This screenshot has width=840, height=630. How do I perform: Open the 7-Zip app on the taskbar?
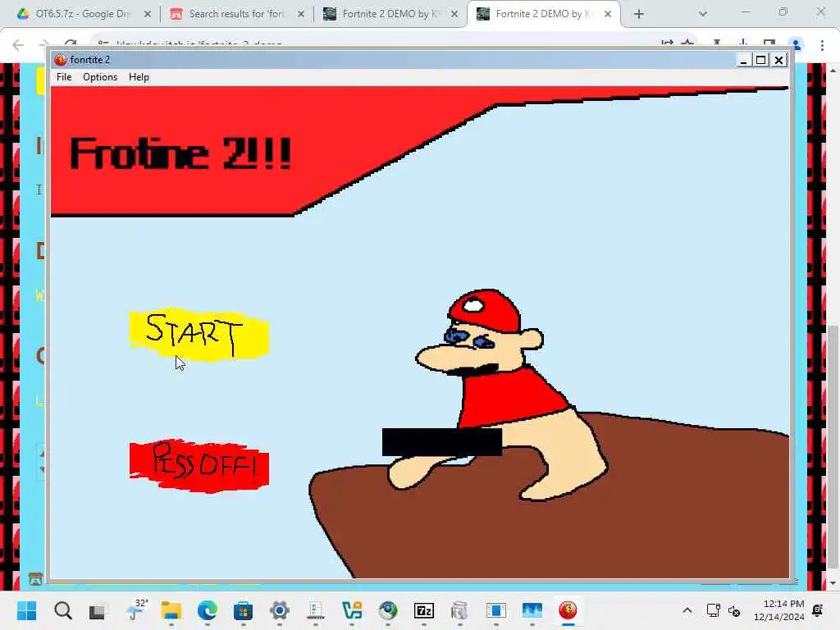(x=424, y=610)
